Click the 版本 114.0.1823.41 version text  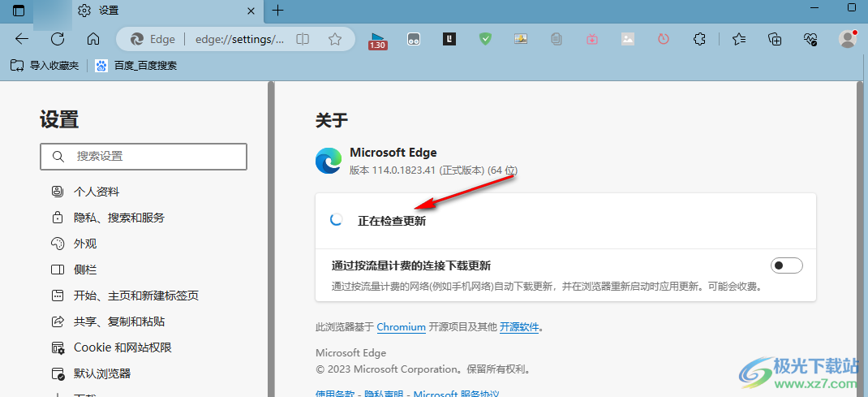point(434,170)
